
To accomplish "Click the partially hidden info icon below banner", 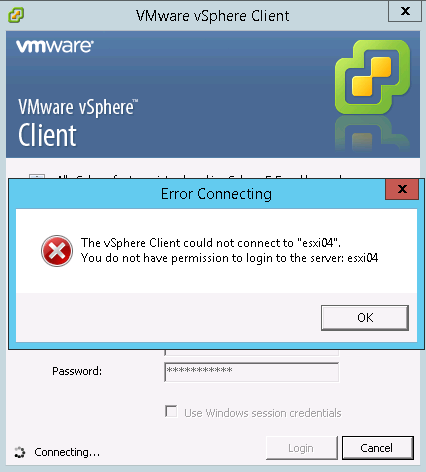I will [x=37, y=176].
